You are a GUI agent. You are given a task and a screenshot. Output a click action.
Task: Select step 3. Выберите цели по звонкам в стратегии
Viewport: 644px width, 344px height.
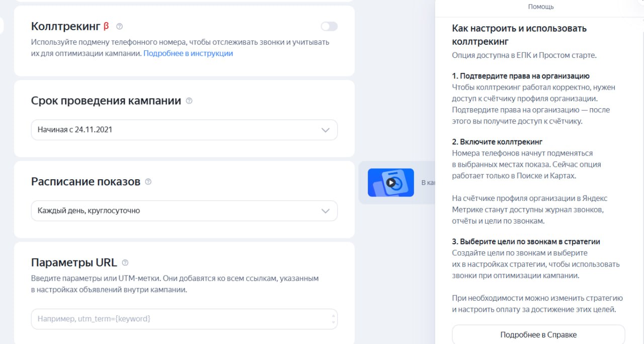click(526, 242)
